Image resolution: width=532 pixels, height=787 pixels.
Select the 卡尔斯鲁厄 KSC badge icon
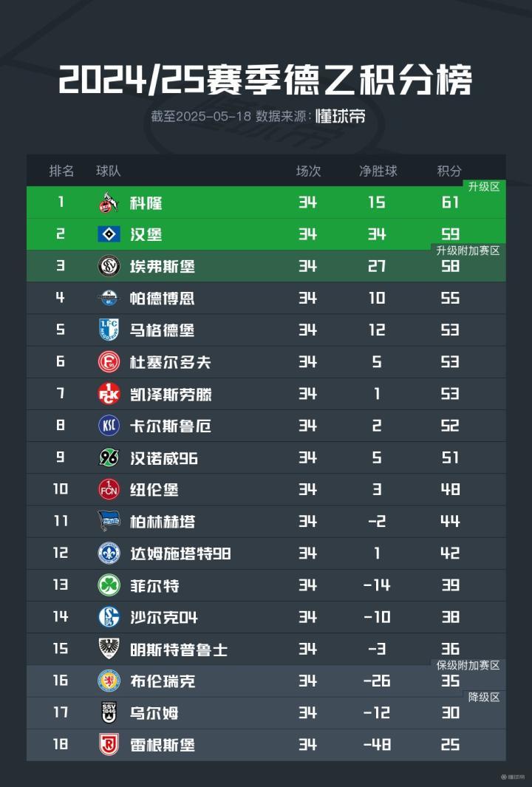point(109,426)
